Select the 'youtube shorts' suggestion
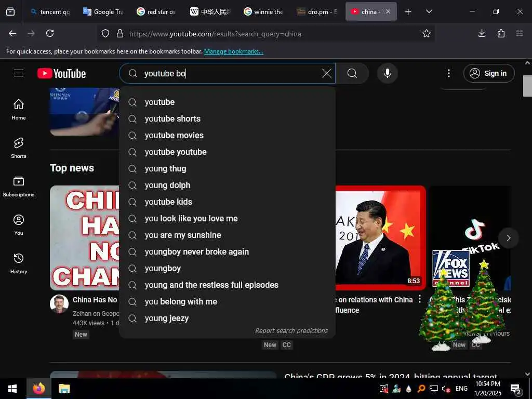This screenshot has height=399, width=532. pyautogui.click(x=228, y=119)
